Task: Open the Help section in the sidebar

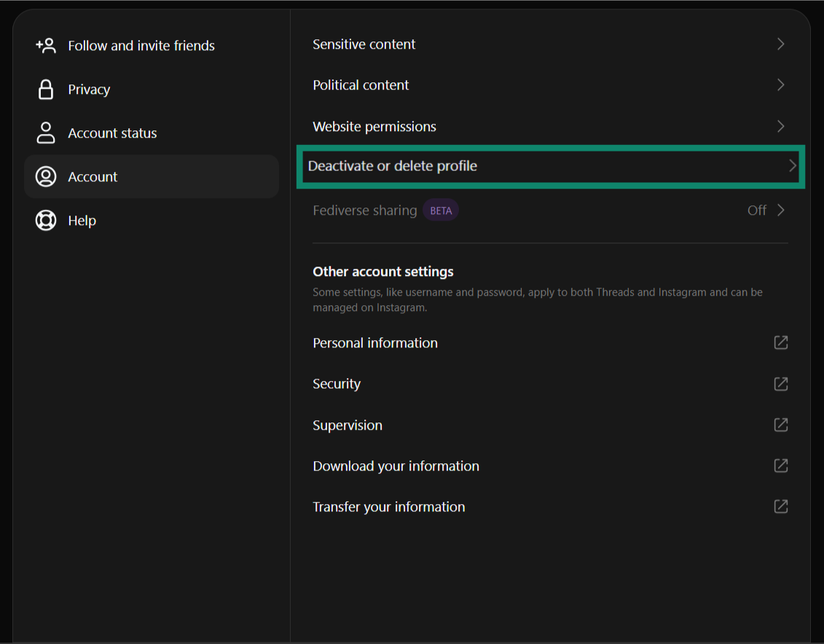Action: click(82, 220)
